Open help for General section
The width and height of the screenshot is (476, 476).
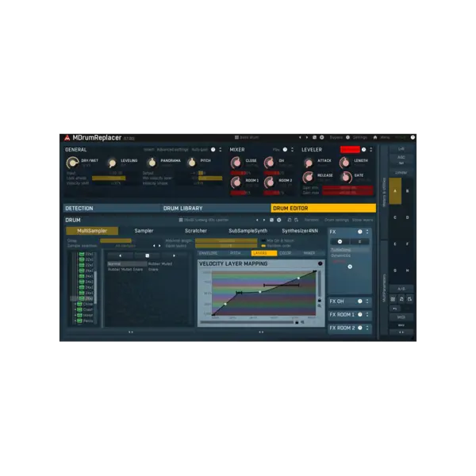click(x=213, y=150)
